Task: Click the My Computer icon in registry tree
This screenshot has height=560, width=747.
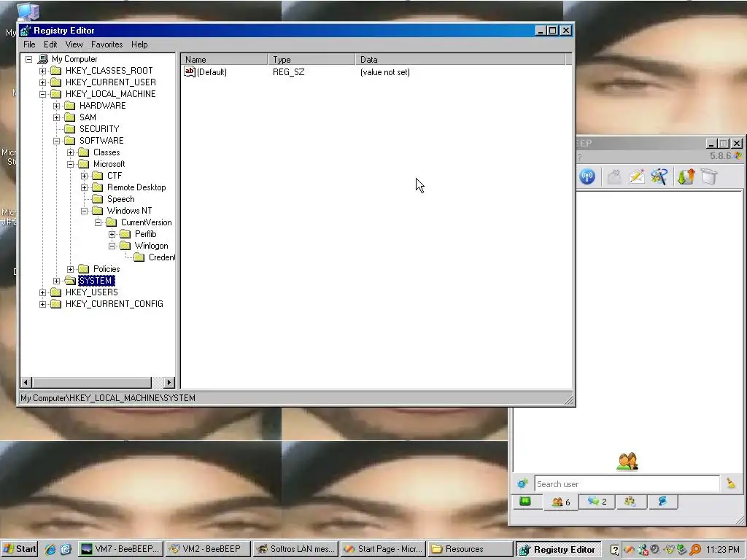Action: pyautogui.click(x=43, y=59)
